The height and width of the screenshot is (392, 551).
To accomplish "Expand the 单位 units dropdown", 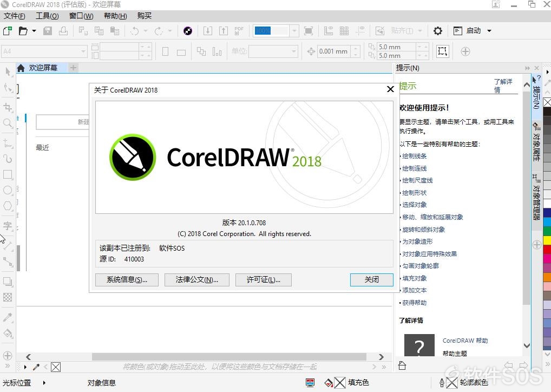I will [x=294, y=51].
